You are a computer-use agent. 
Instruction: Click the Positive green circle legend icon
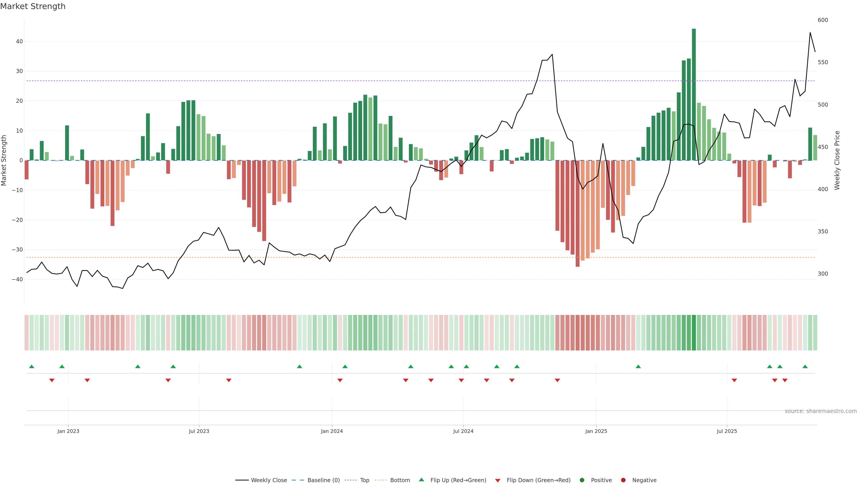click(582, 480)
